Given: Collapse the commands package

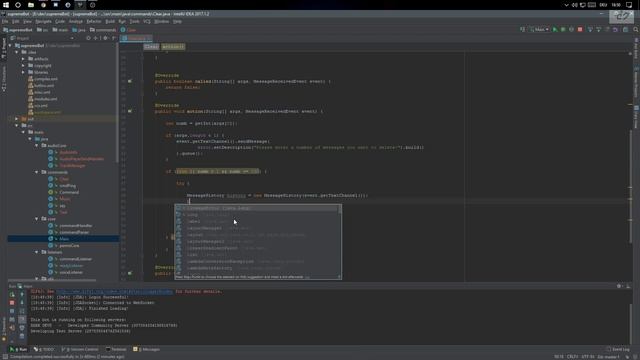Looking at the screenshot, I should pyautogui.click(x=37, y=172).
